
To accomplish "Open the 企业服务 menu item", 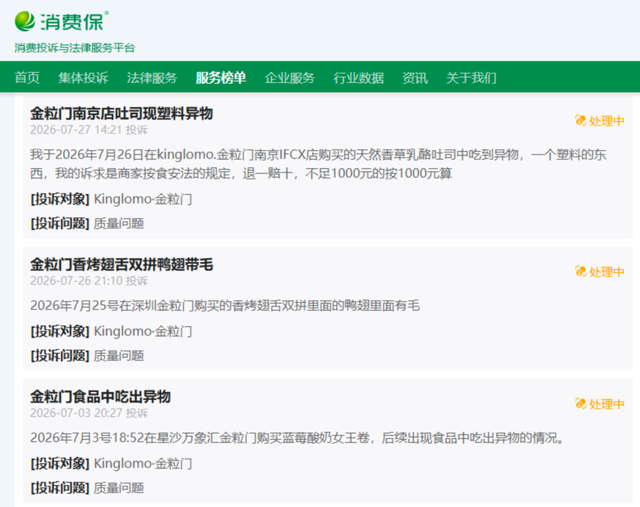I will pyautogui.click(x=290, y=78).
